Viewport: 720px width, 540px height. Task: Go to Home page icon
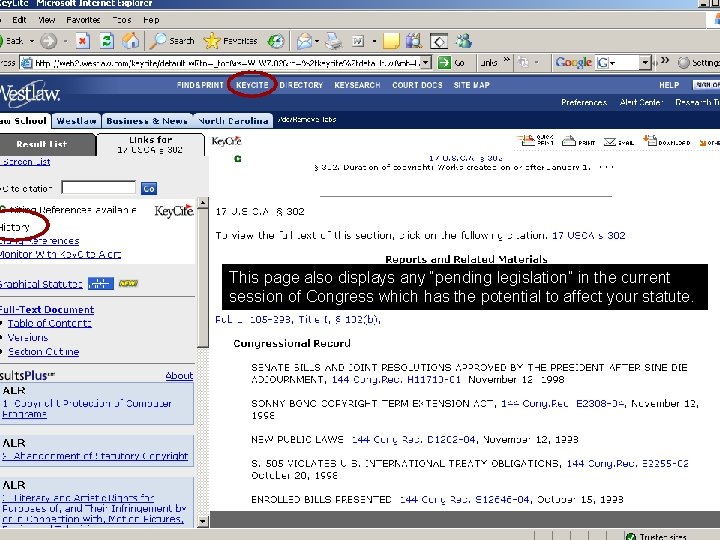[x=130, y=41]
